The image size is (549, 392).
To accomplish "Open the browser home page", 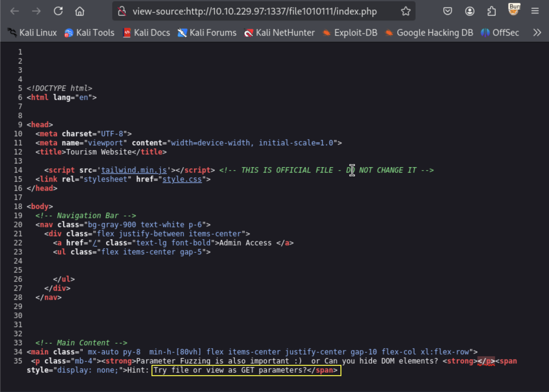I will [x=79, y=11].
